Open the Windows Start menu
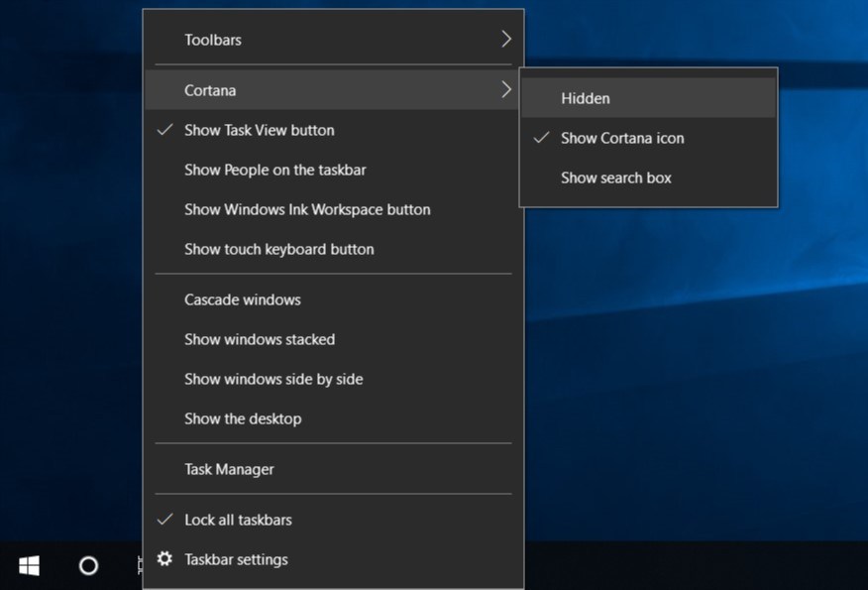This screenshot has width=868, height=590. [29, 565]
